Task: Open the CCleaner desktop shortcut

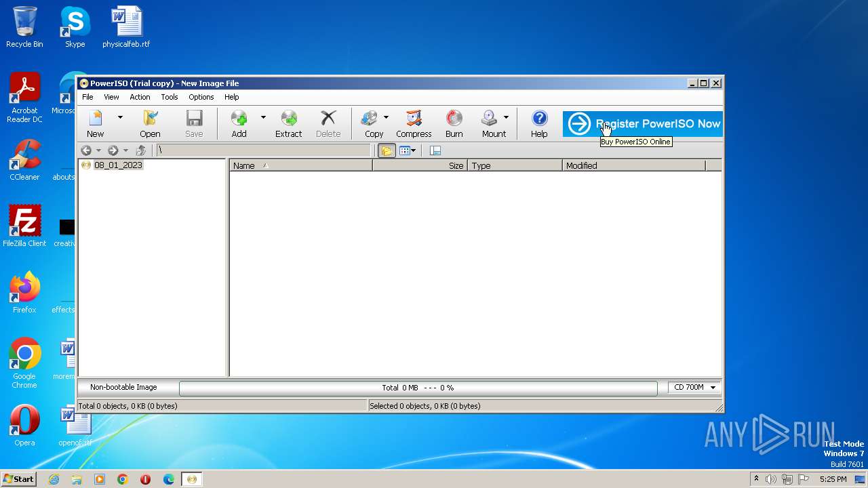Action: click(24, 160)
